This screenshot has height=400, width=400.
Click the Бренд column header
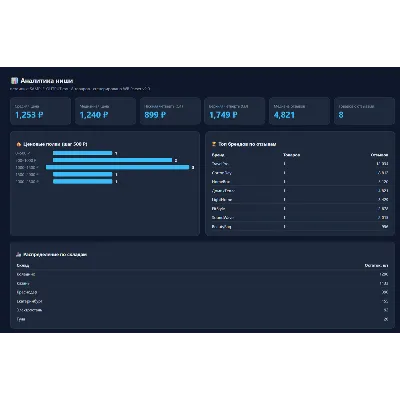coord(218,155)
